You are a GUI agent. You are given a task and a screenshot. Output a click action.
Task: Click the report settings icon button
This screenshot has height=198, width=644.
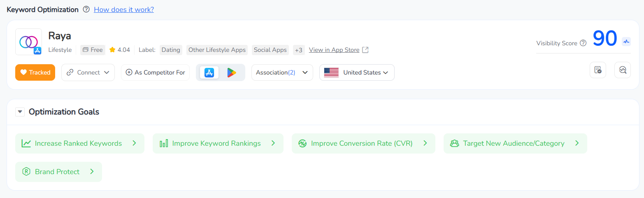click(598, 70)
